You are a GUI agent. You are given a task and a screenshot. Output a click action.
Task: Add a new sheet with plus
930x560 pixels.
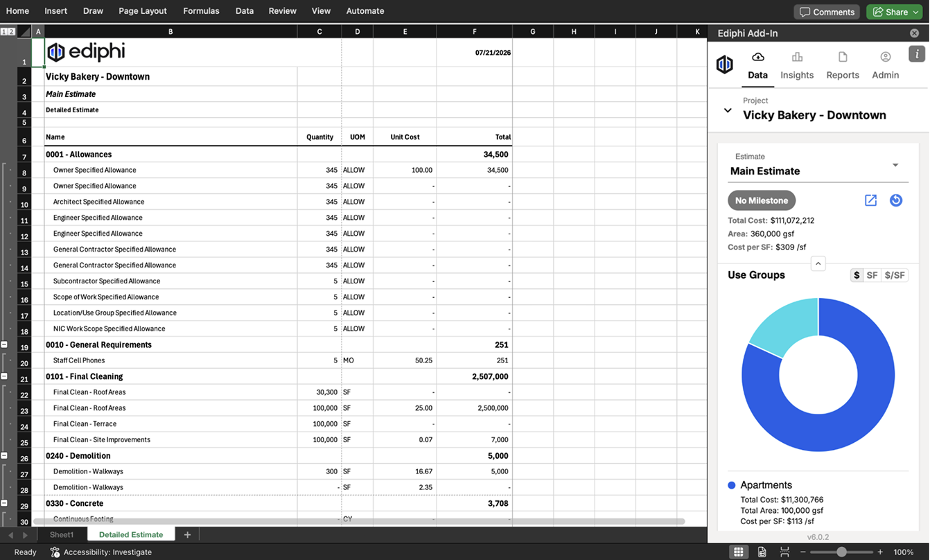tap(187, 534)
